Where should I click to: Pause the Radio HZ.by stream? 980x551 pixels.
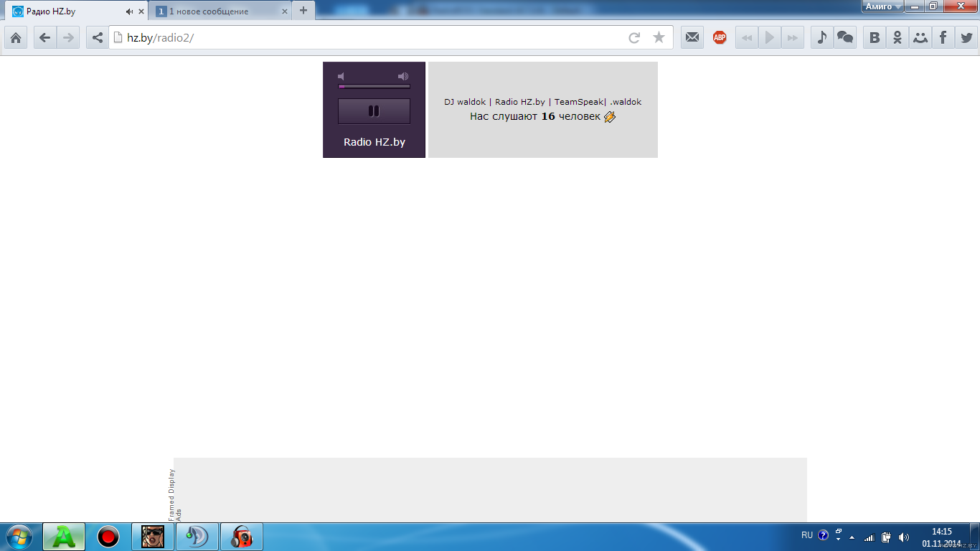pos(374,111)
